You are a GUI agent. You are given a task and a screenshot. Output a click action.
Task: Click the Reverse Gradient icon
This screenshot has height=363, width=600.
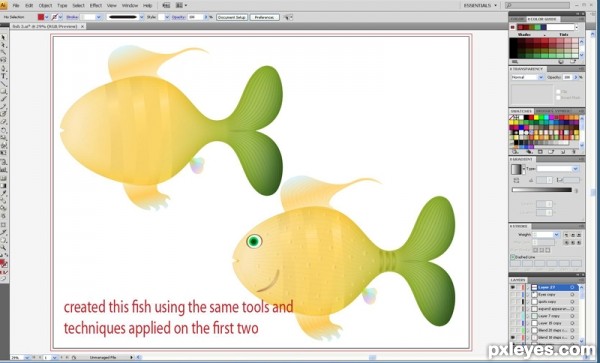(516, 180)
